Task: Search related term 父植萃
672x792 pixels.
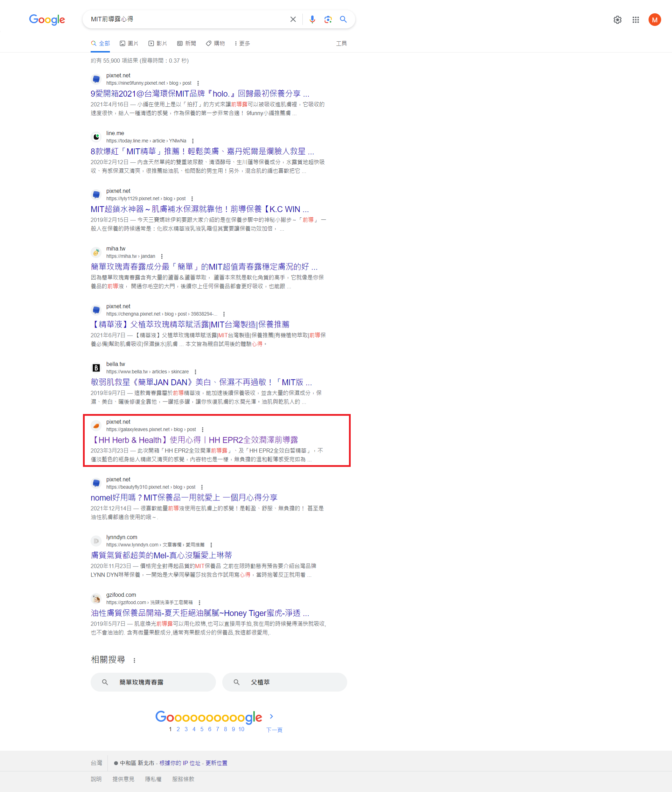Action: pyautogui.click(x=285, y=682)
